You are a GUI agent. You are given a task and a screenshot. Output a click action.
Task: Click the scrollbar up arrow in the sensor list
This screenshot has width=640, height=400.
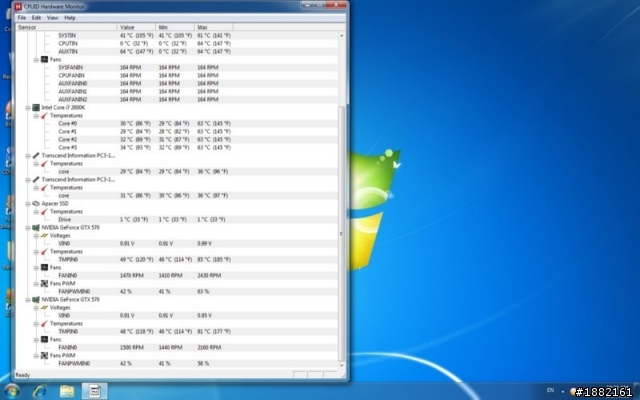[x=342, y=36]
